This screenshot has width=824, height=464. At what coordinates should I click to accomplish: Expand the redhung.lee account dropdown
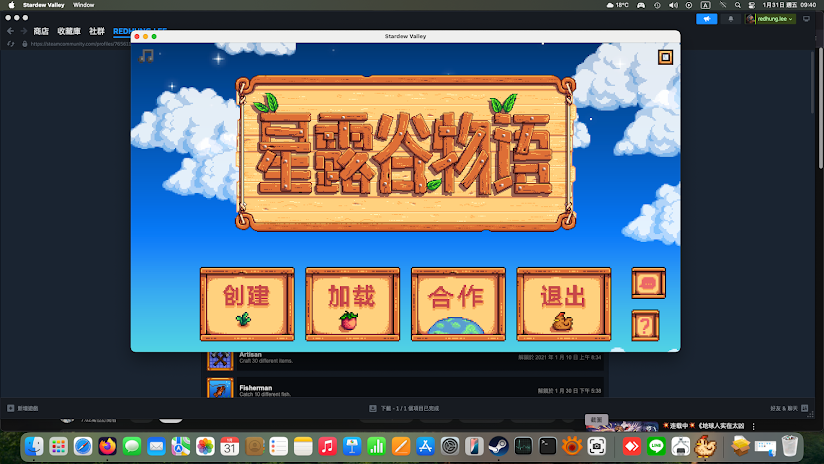(770, 19)
